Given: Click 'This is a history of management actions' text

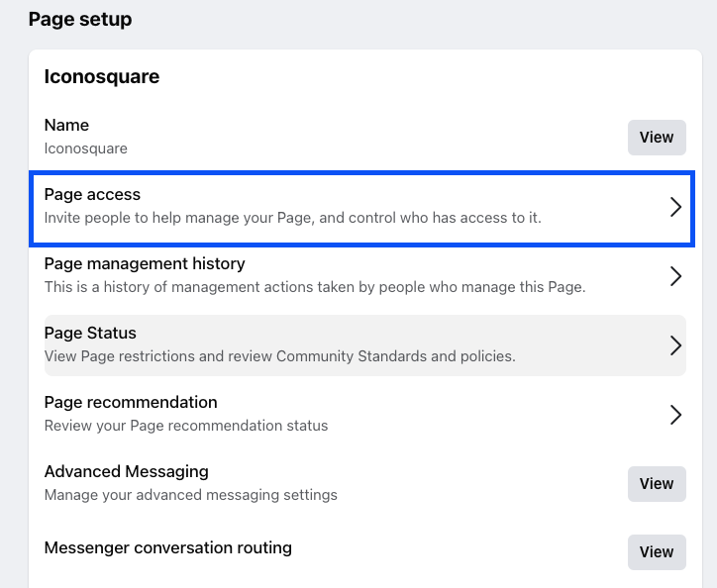Looking at the screenshot, I should click(315, 287).
